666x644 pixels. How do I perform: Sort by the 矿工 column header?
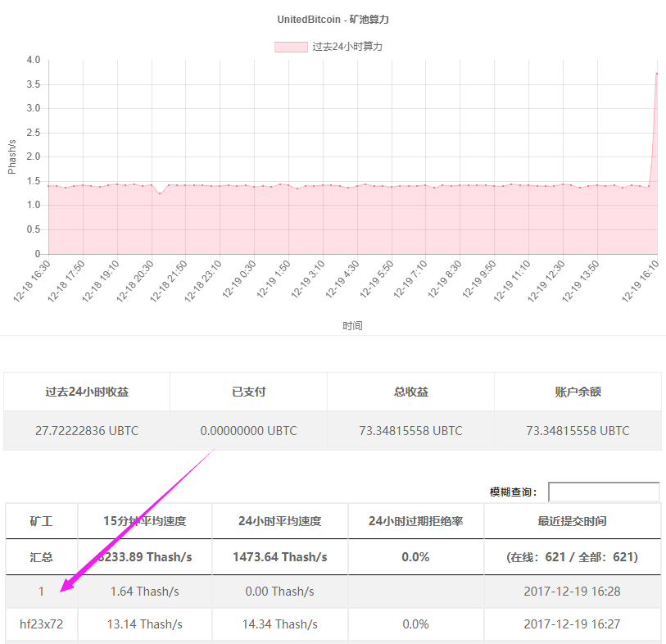(x=41, y=521)
